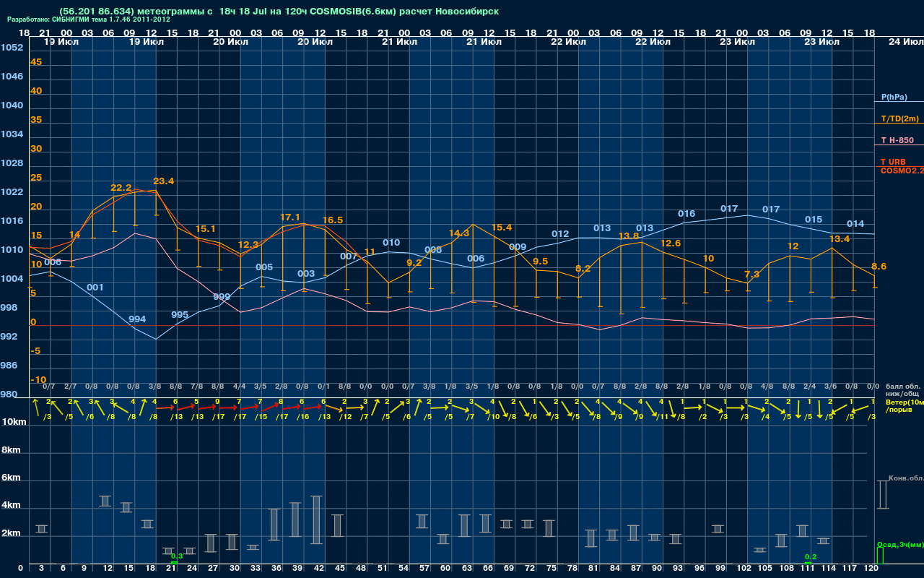Click the 1052 pressure axis value
Image resolution: width=924 pixels, height=578 pixels.
12,48
